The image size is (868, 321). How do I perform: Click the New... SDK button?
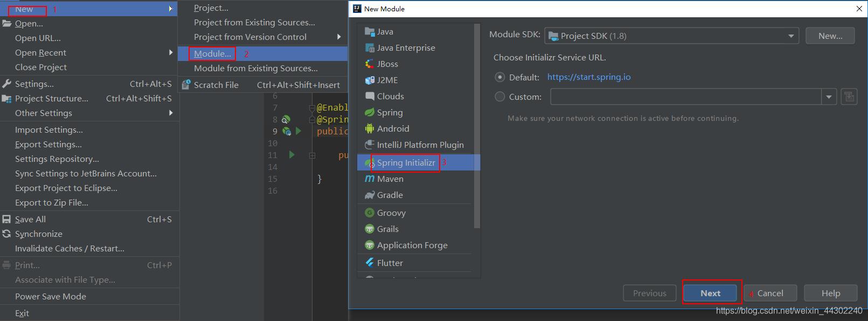830,36
